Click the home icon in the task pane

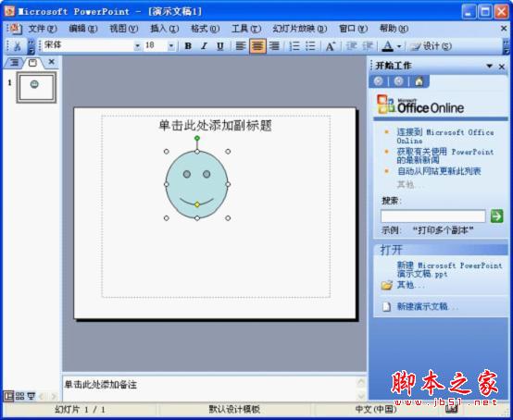pos(419,81)
